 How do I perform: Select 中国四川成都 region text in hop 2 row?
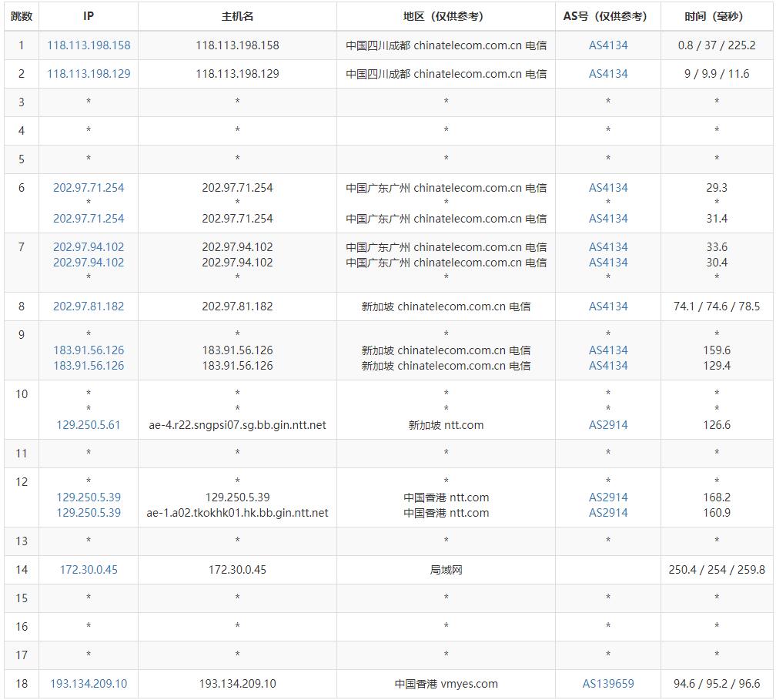pyautogui.click(x=378, y=74)
